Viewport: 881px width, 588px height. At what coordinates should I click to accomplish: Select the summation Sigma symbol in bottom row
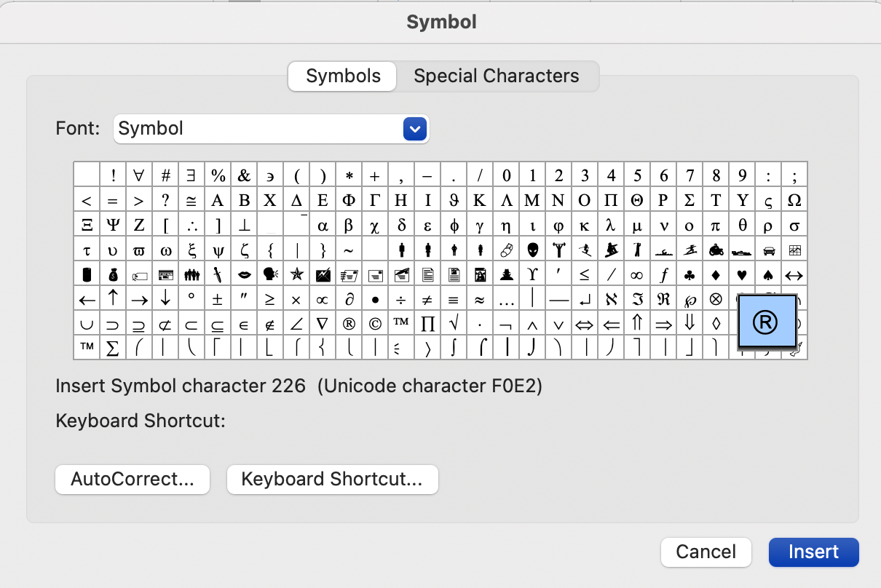tap(113, 349)
